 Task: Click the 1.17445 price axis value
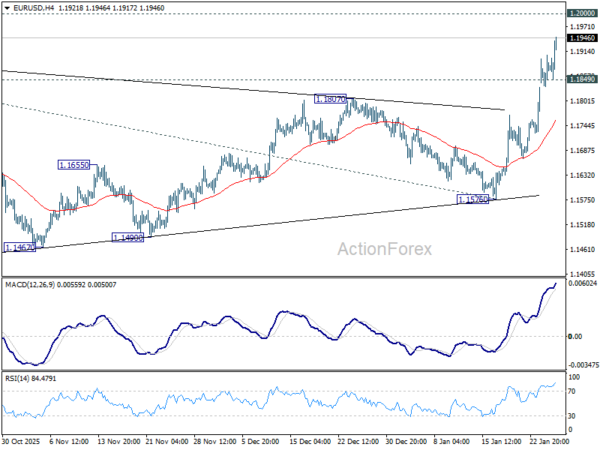point(582,126)
